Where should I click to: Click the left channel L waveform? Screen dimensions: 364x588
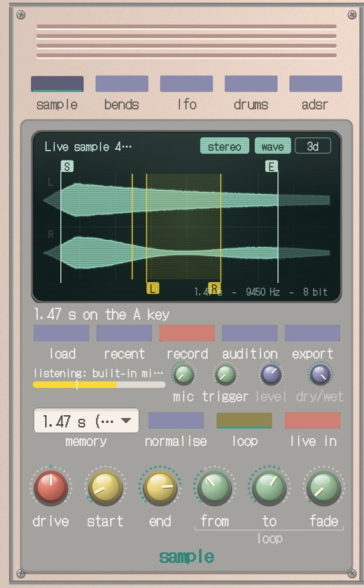(x=187, y=200)
